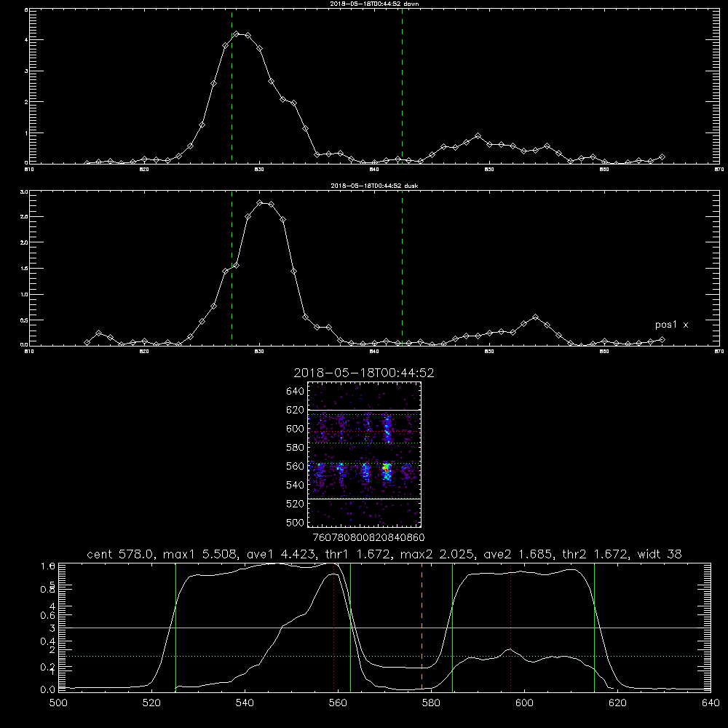Click the dawn plot title at top

(x=374, y=4)
